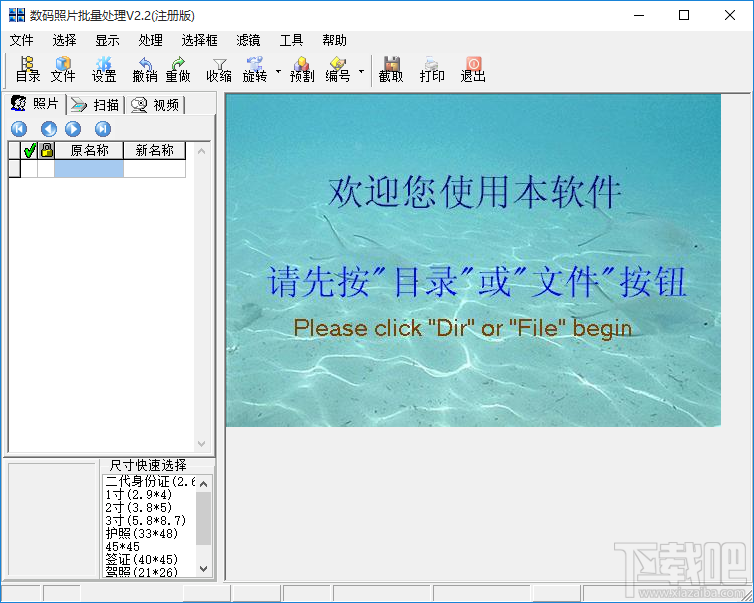Viewport: 754px width, 603px height.
Task: Go to previous photo navigation button
Action: coord(49,129)
